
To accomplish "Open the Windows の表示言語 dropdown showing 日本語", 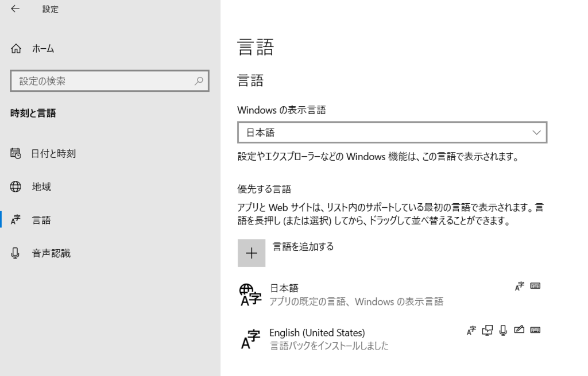I will coord(392,133).
